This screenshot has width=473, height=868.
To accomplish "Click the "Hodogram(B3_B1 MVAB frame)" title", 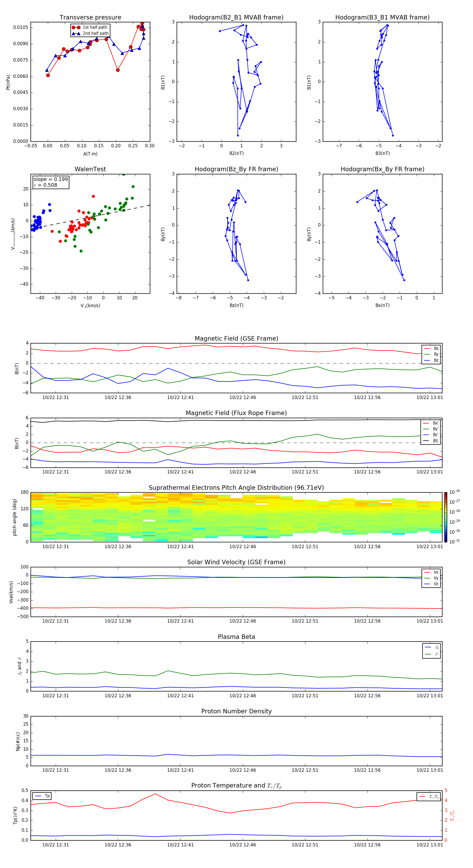I will [382, 18].
